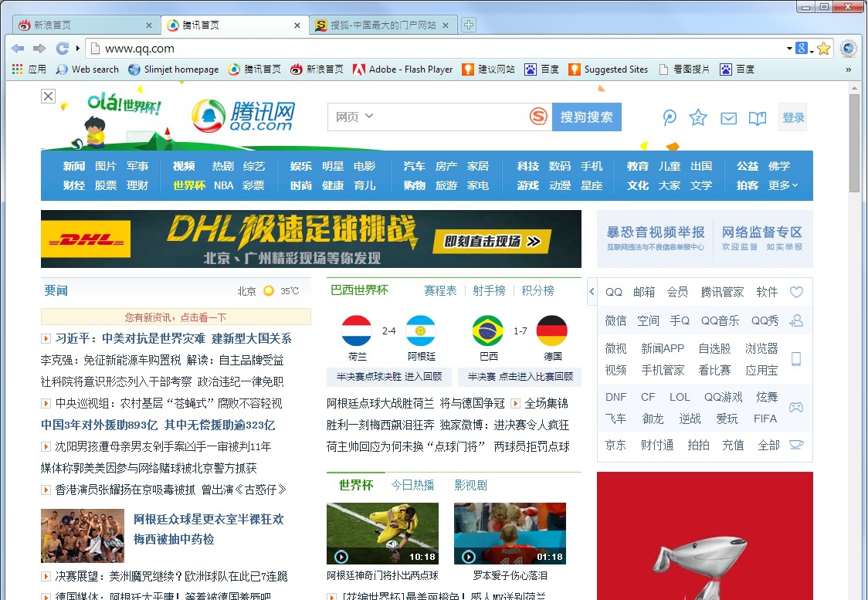Click the Argentina flag icon
The image size is (868, 600).
[x=421, y=331]
